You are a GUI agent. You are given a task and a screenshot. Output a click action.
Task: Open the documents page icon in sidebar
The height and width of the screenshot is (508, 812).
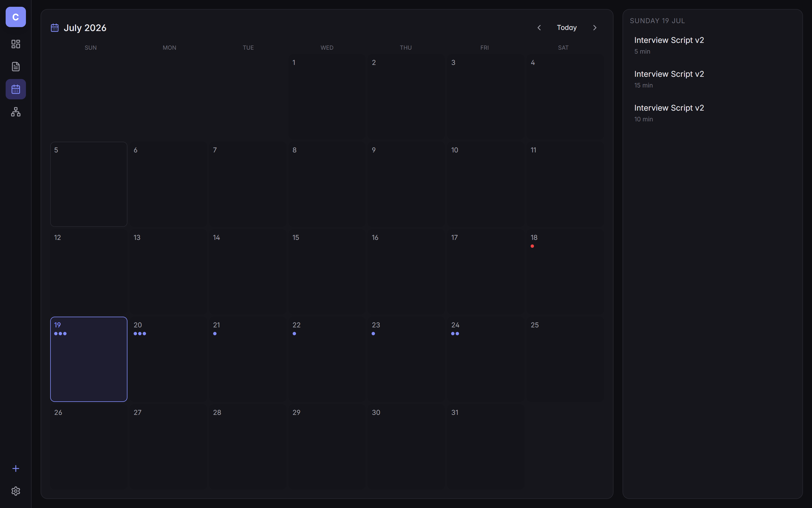16,67
